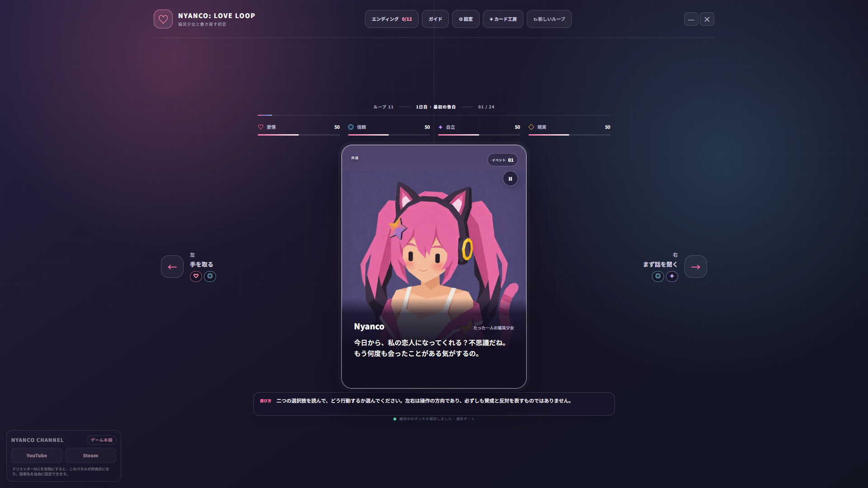The width and height of the screenshot is (868, 488).
Task: Click the circle icon under まず話を聞く
Action: tap(658, 276)
